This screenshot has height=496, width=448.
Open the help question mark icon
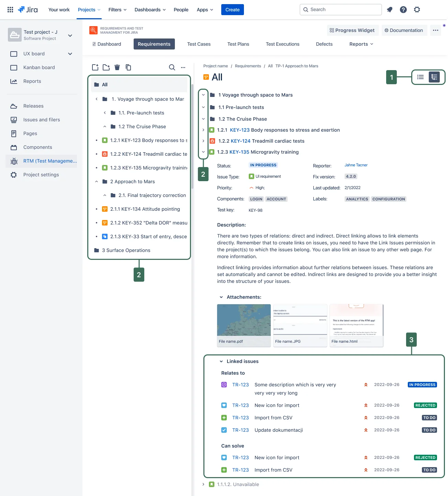pos(403,10)
